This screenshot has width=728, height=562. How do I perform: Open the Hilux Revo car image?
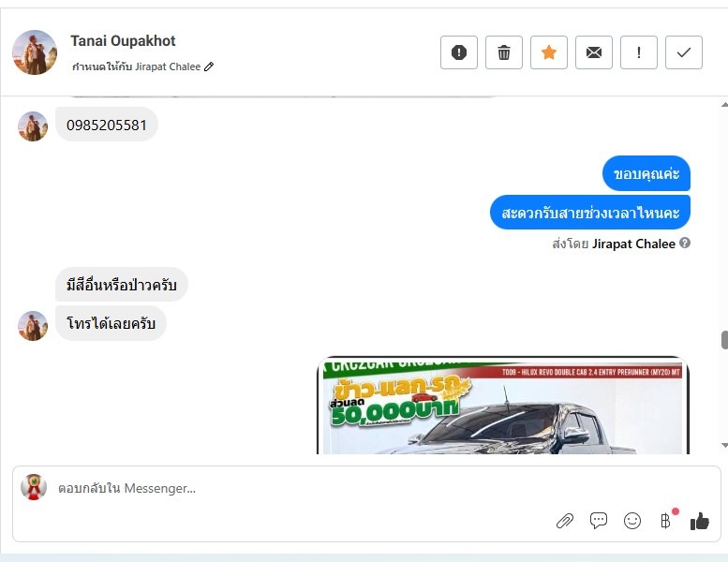[503, 406]
